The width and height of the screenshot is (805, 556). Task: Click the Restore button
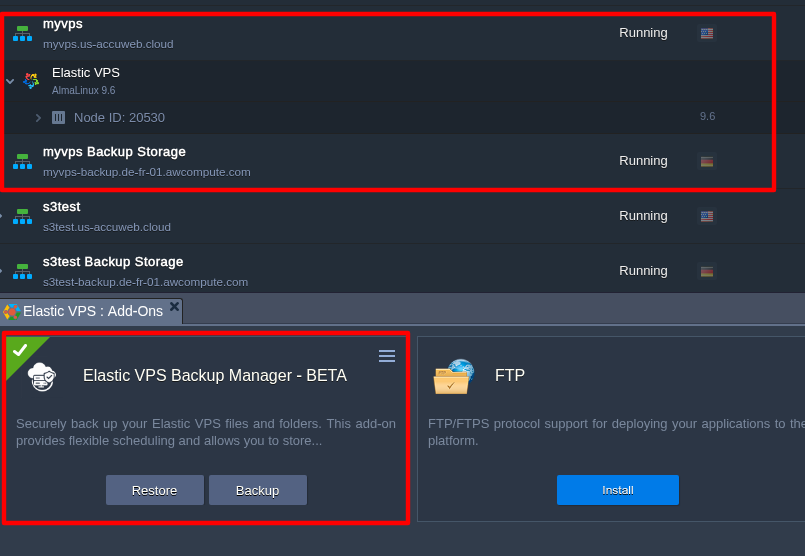155,490
